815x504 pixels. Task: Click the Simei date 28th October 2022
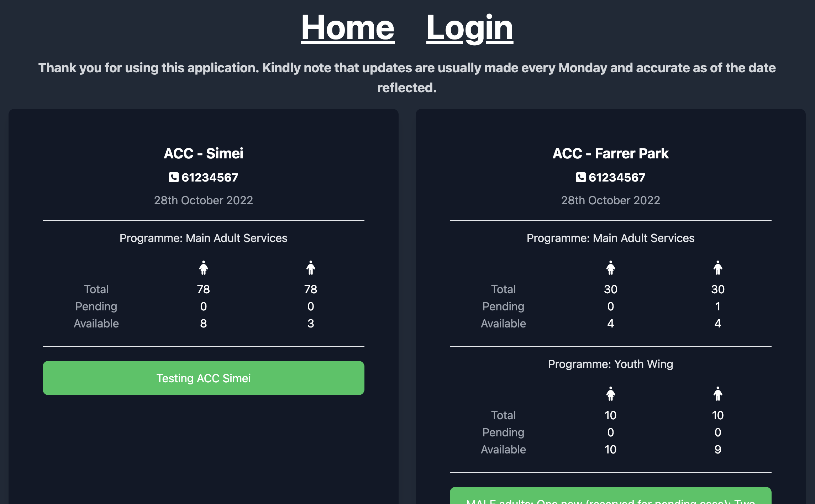pyautogui.click(x=204, y=200)
